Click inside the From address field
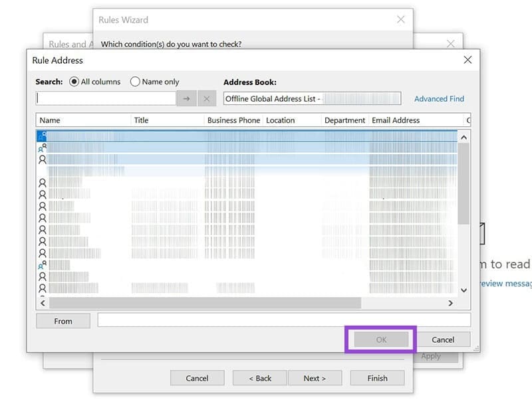Viewport: 532px width, 400px height. point(279,321)
